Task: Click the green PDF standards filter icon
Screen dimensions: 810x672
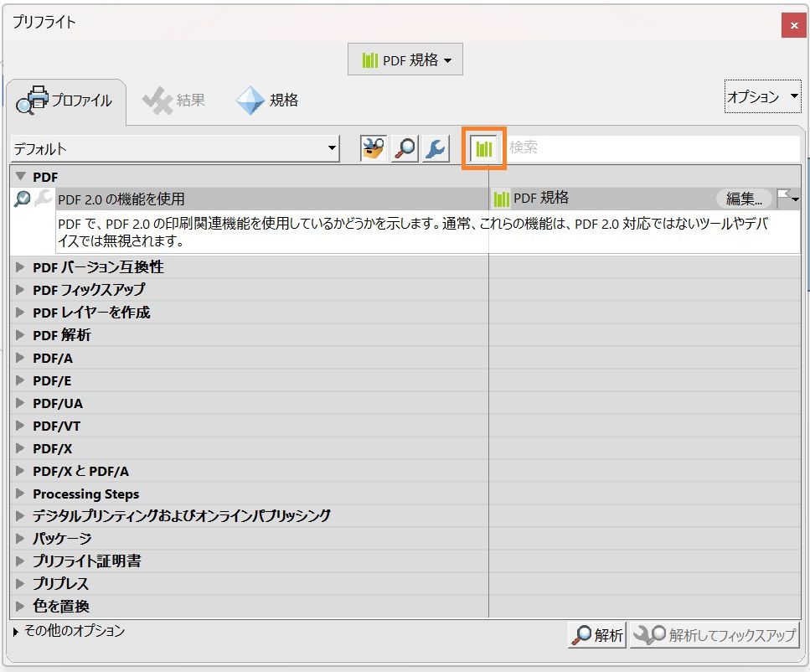Action: pyautogui.click(x=483, y=149)
